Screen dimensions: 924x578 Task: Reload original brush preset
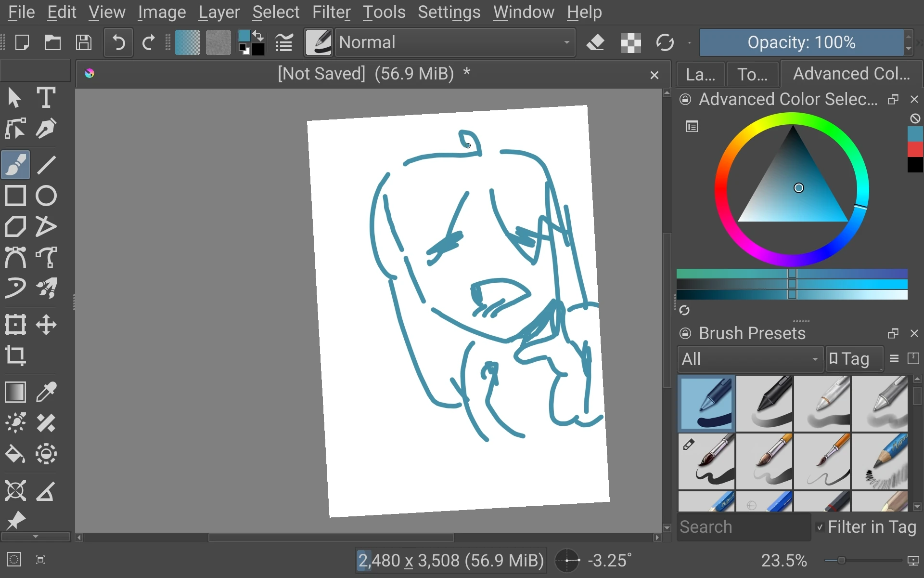coord(665,42)
